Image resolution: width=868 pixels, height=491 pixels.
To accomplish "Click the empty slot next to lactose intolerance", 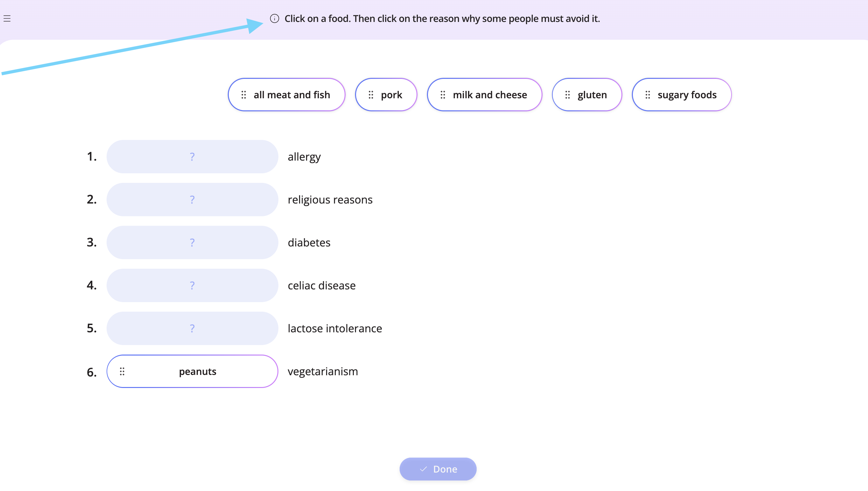I will click(192, 328).
